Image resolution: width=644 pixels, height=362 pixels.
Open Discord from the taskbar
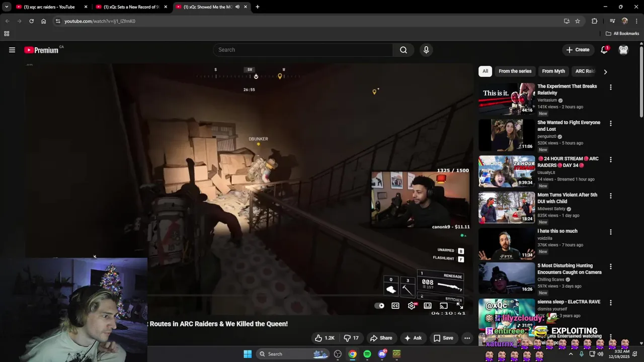click(x=382, y=354)
